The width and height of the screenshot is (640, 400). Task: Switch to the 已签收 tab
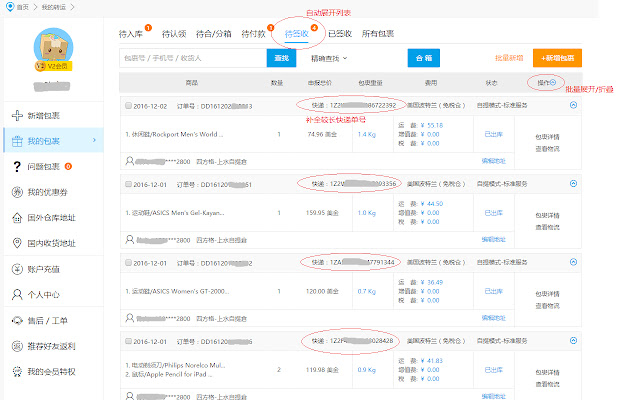click(340, 34)
